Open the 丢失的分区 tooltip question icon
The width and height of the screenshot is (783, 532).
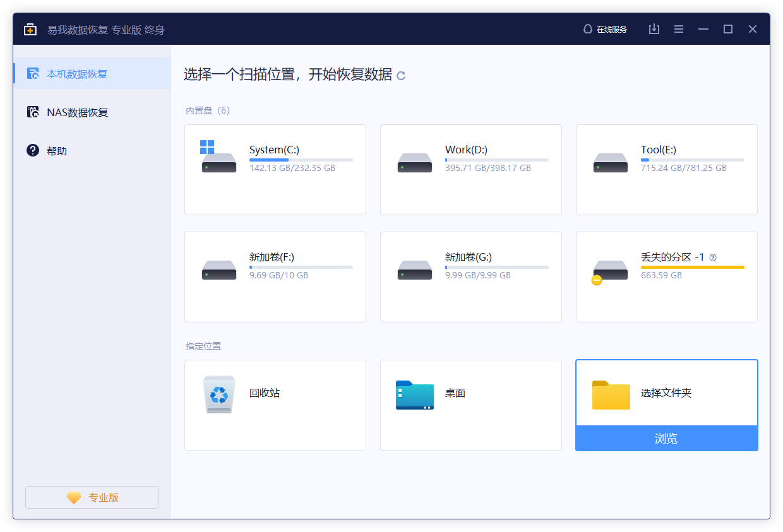pos(714,257)
